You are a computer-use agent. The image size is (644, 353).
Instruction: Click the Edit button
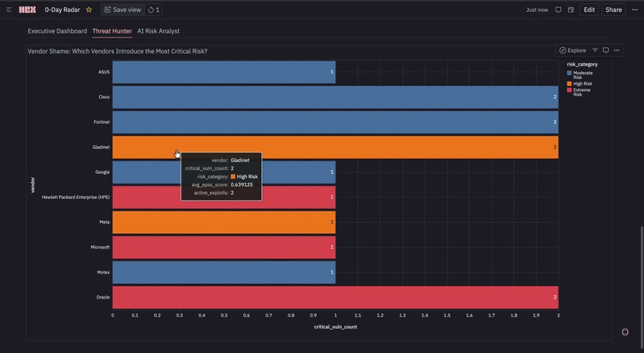[589, 10]
